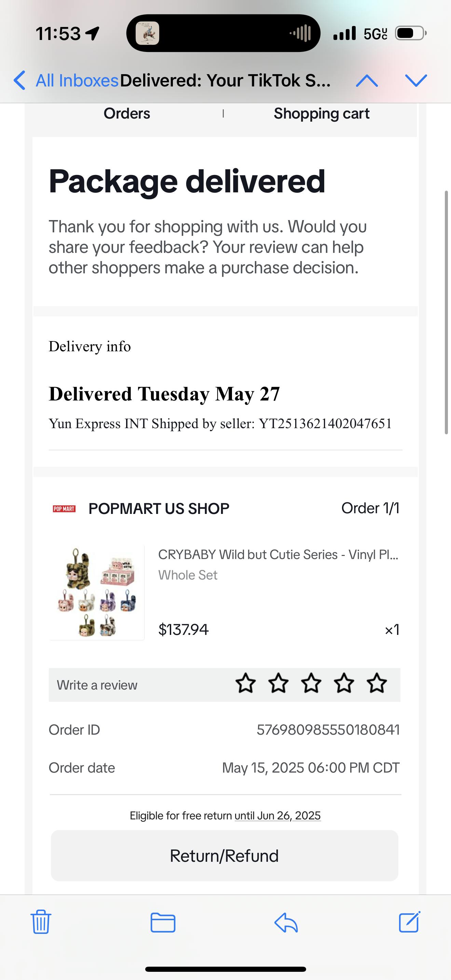The width and height of the screenshot is (451, 980).
Task: Rate the order one star
Action: tap(245, 684)
